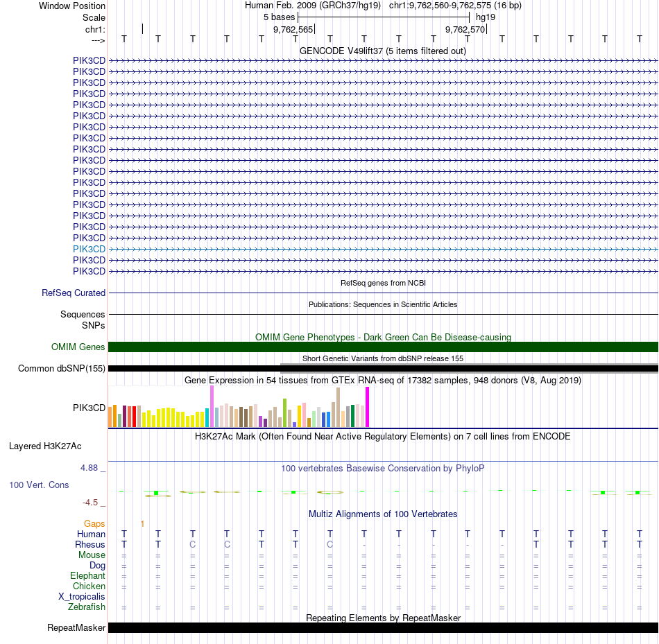Viewport: 659px width, 644px height.
Task: Select the Dog alignment row label
Action: point(97,566)
